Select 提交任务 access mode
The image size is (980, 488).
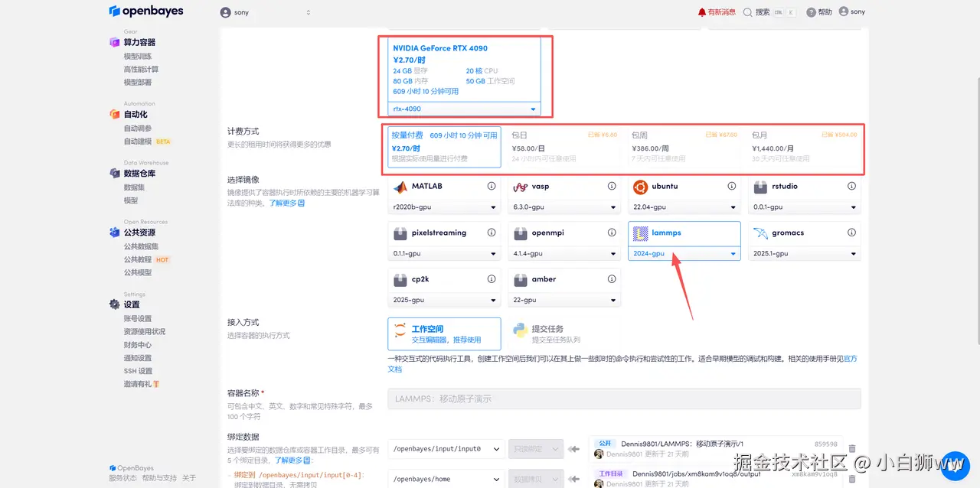point(564,334)
